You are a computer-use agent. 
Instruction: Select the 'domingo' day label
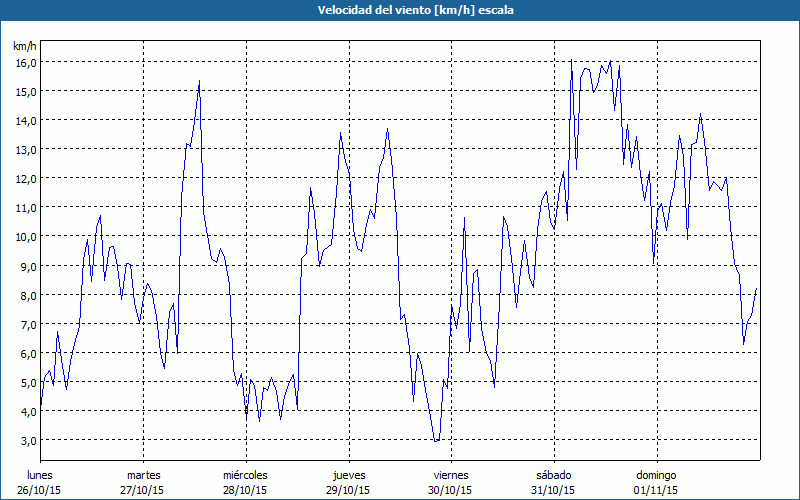click(x=656, y=475)
